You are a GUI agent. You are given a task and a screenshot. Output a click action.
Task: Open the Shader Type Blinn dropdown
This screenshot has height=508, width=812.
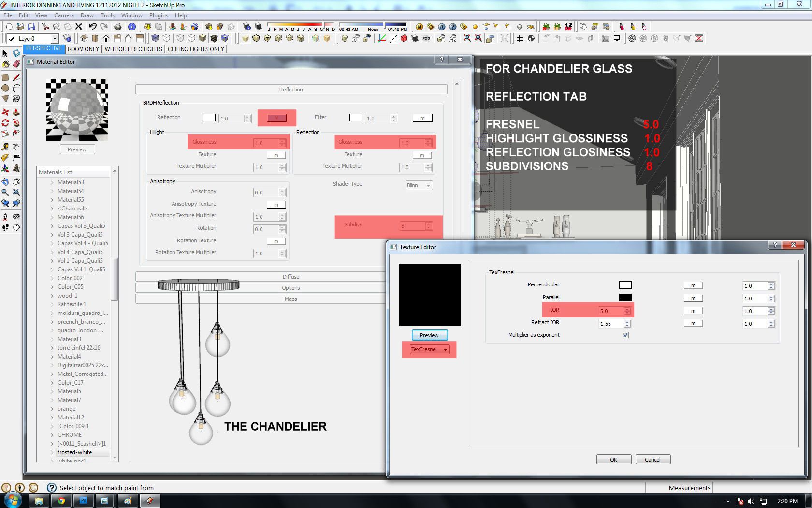click(419, 185)
